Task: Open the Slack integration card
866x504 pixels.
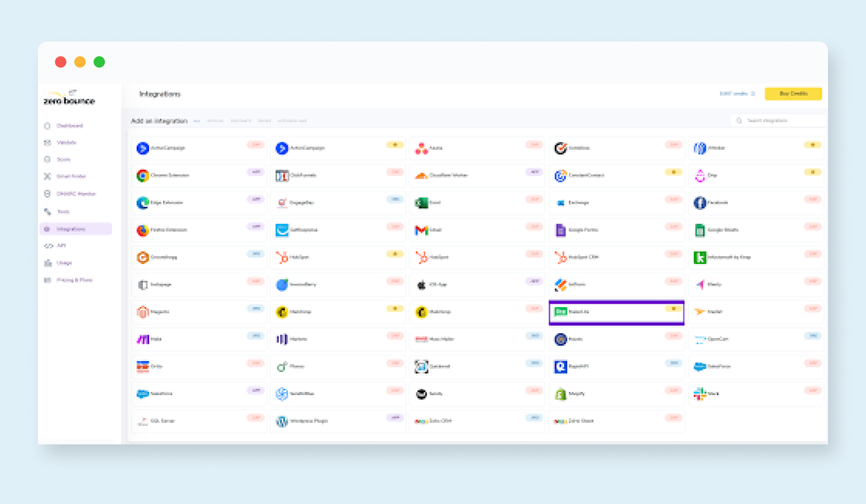Action: tap(755, 394)
